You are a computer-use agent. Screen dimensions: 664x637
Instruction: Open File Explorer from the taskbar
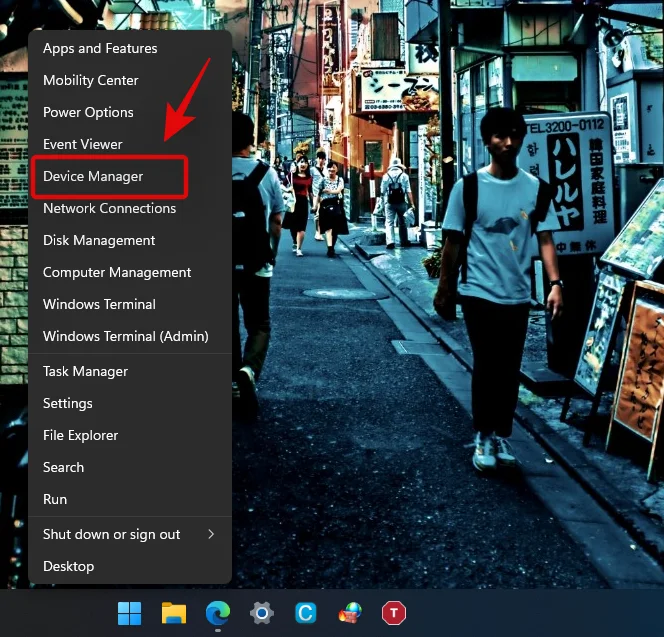pyautogui.click(x=174, y=612)
